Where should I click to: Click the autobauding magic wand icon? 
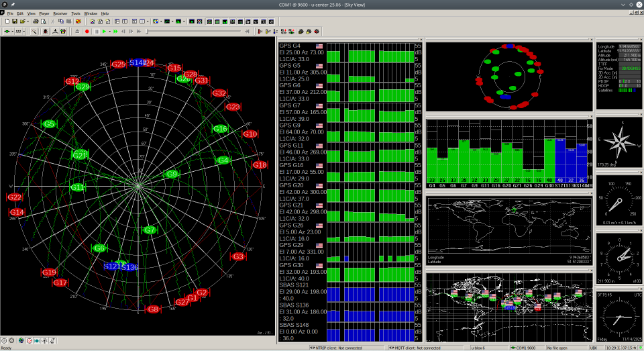click(x=36, y=31)
